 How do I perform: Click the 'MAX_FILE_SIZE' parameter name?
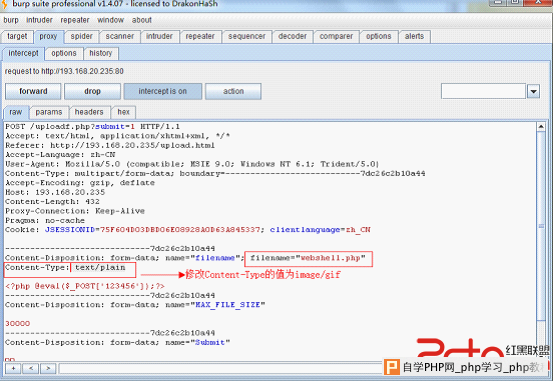coord(228,305)
